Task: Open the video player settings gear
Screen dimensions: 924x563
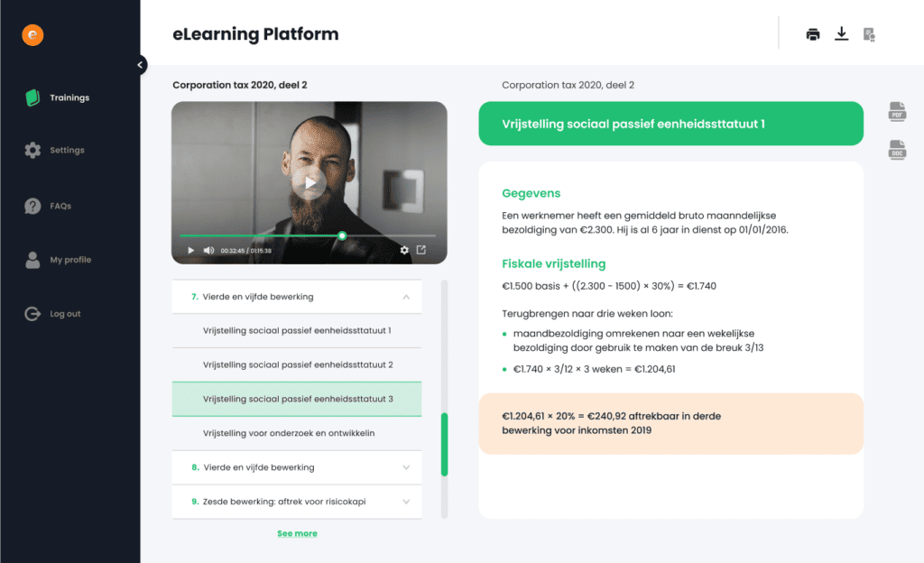Action: point(404,251)
